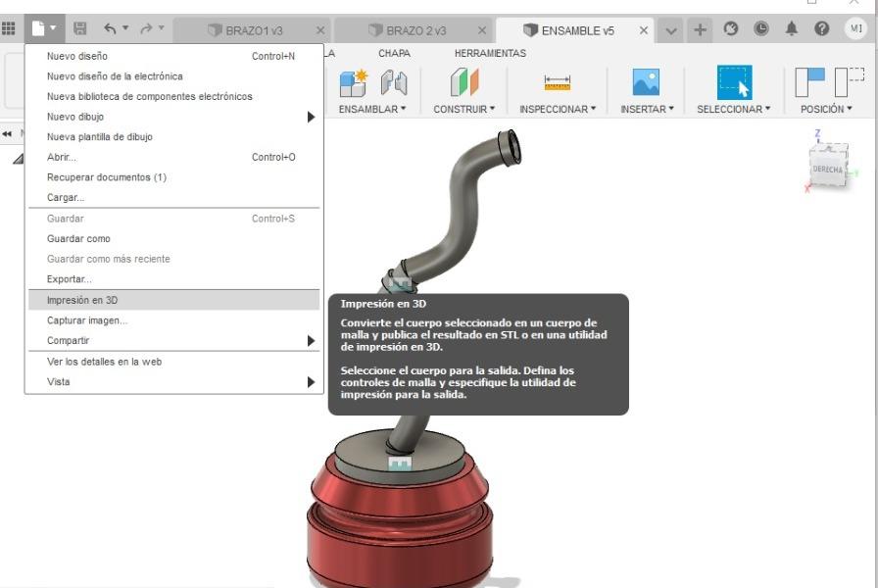Close the ENSAMBLE v5 tab
Viewport: 878px width, 588px height.
[x=644, y=30]
